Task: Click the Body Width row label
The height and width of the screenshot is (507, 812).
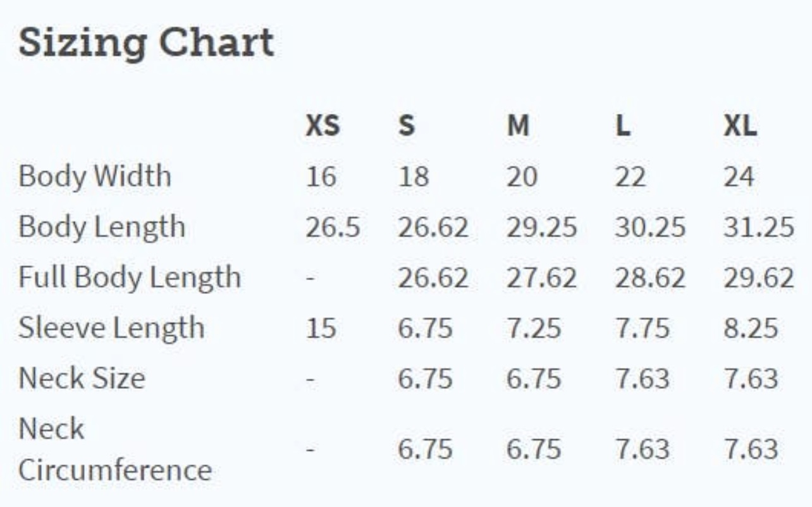Action: tap(95, 176)
